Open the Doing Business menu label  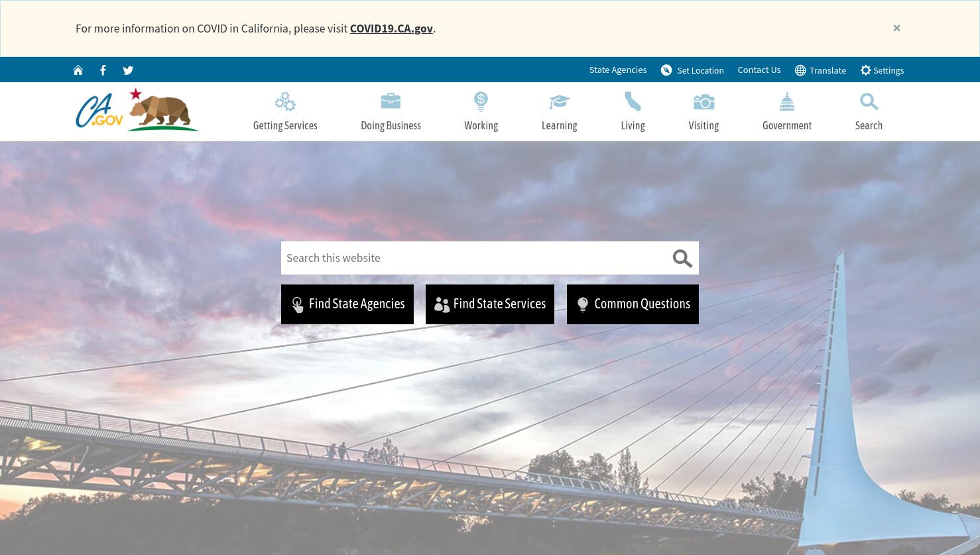click(x=391, y=125)
